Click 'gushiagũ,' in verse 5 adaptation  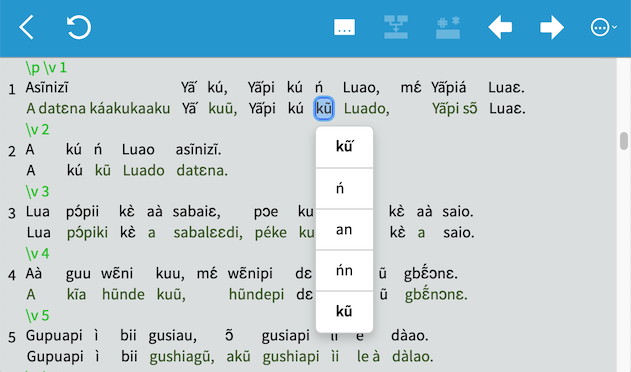pyautogui.click(x=182, y=357)
